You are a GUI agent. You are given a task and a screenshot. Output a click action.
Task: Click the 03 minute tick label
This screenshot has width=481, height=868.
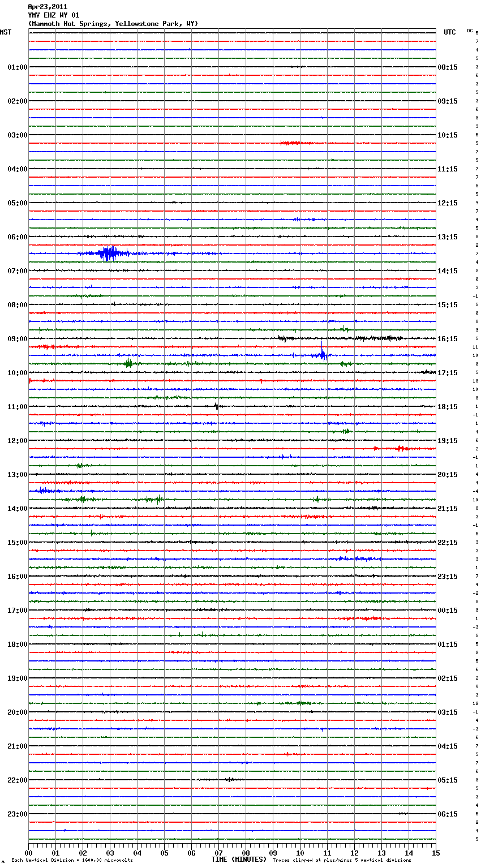click(x=110, y=853)
